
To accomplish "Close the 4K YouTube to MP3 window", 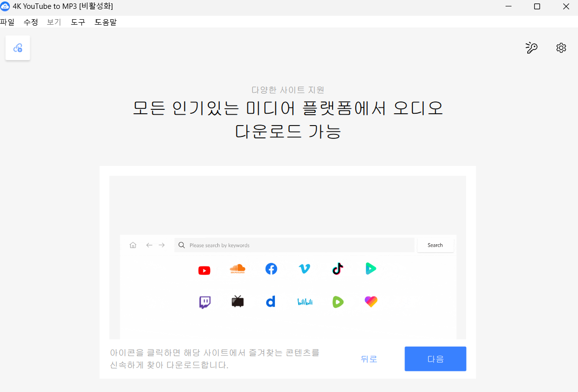I will pyautogui.click(x=566, y=6).
